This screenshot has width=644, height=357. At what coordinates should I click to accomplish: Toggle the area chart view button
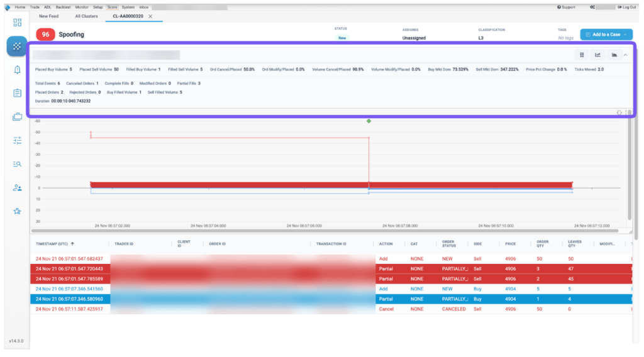click(614, 55)
